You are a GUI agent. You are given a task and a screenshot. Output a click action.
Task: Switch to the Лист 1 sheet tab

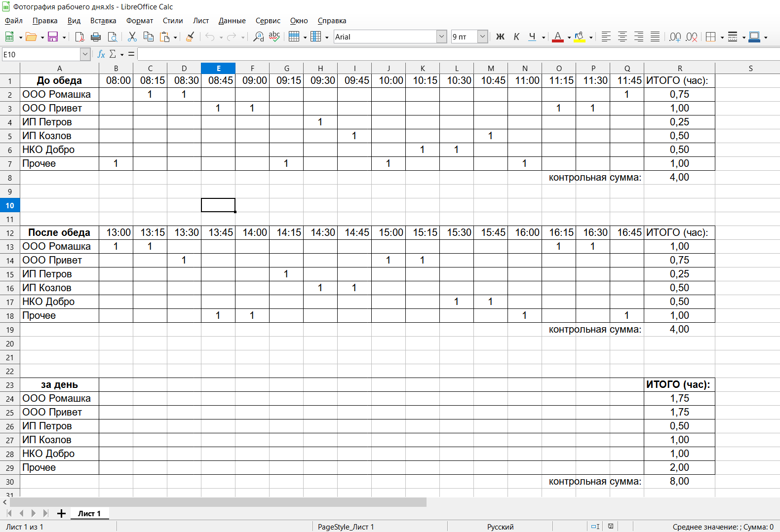point(89,514)
